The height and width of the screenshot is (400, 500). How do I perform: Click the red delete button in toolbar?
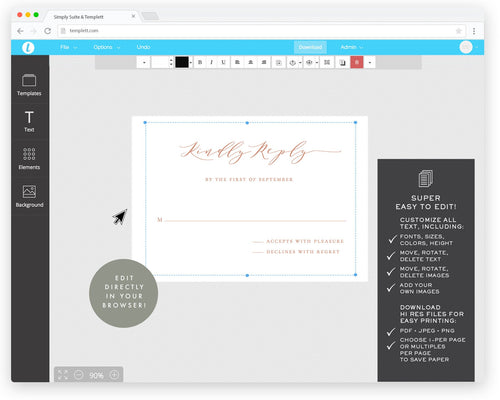[357, 62]
